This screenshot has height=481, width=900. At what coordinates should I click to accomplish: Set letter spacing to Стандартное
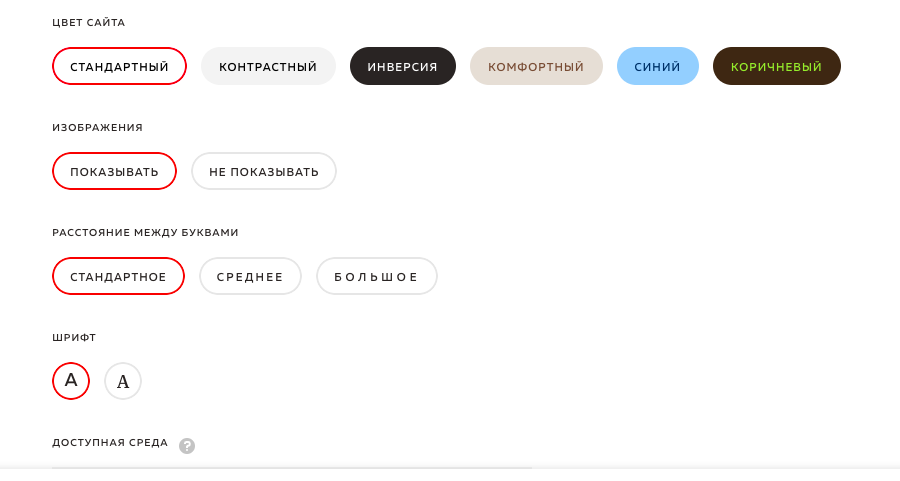point(118,276)
